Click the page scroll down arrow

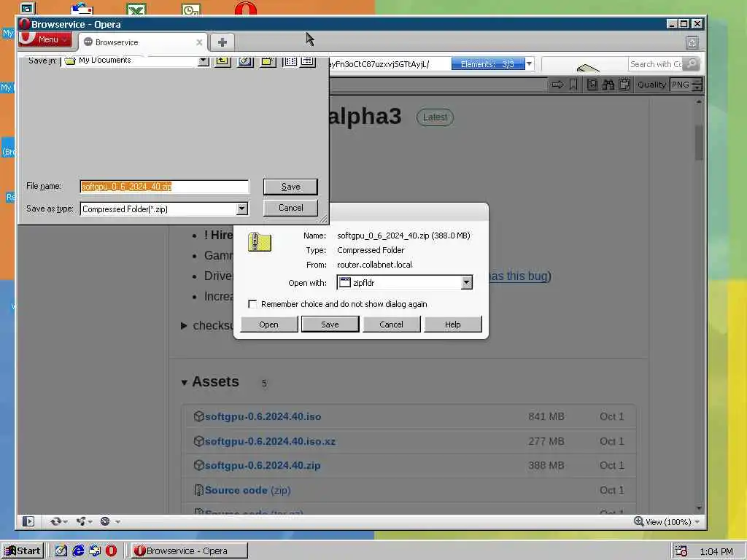[x=699, y=508]
